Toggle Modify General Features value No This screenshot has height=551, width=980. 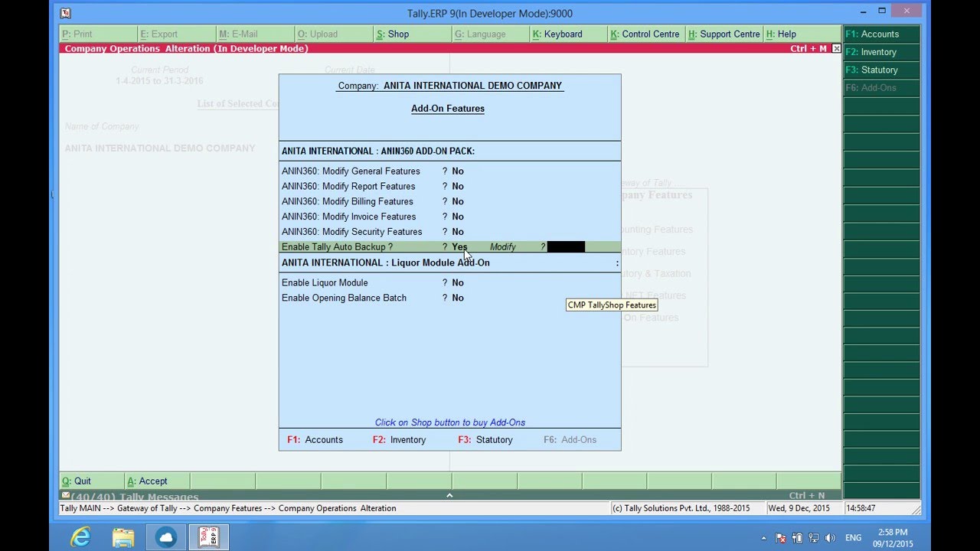[458, 171]
